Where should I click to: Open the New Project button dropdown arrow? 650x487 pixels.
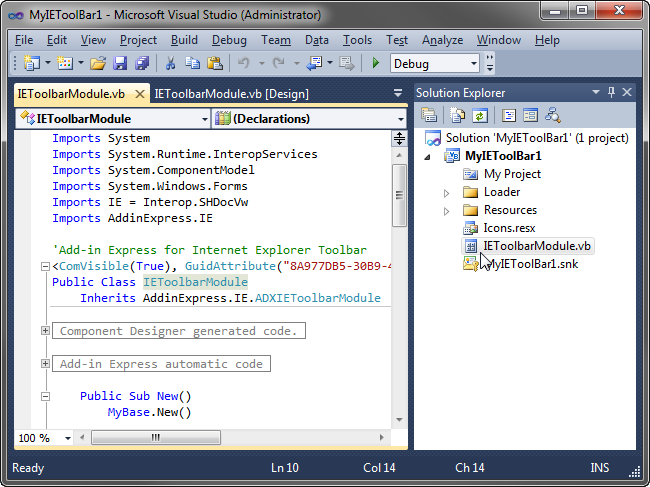[48, 63]
